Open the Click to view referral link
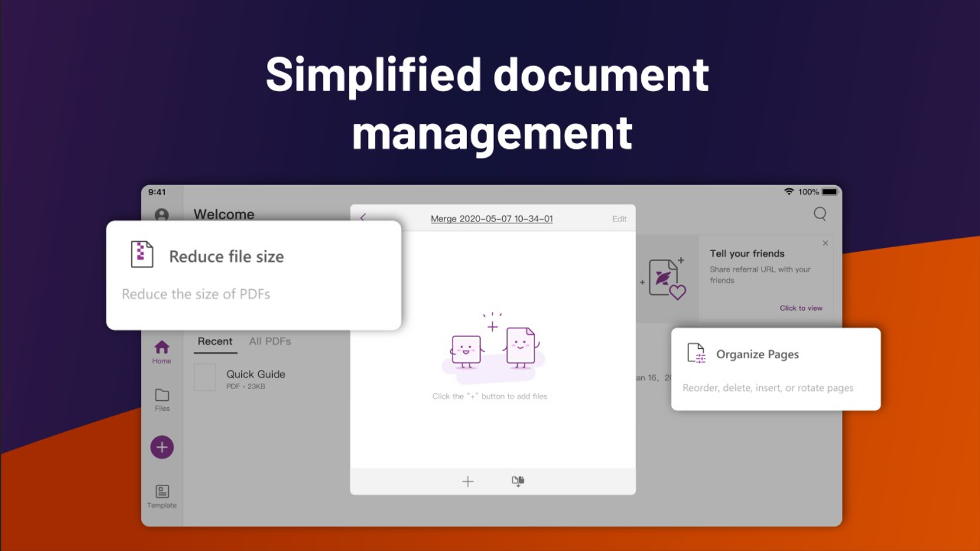Screen dimensions: 980x551 (801, 308)
